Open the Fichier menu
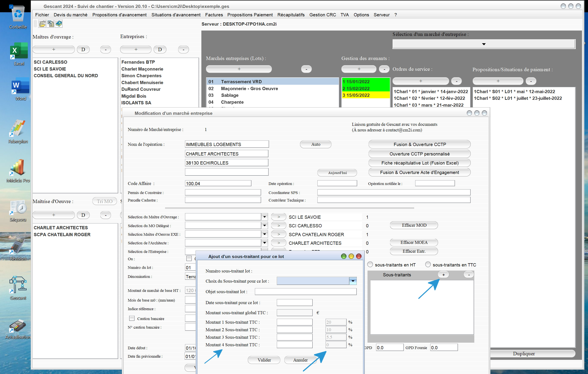The width and height of the screenshot is (588, 374). coord(42,15)
